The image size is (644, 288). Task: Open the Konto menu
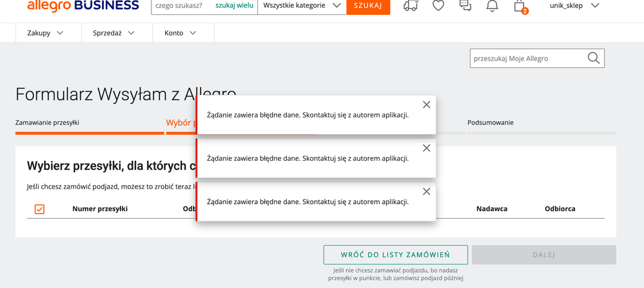pyautogui.click(x=181, y=33)
